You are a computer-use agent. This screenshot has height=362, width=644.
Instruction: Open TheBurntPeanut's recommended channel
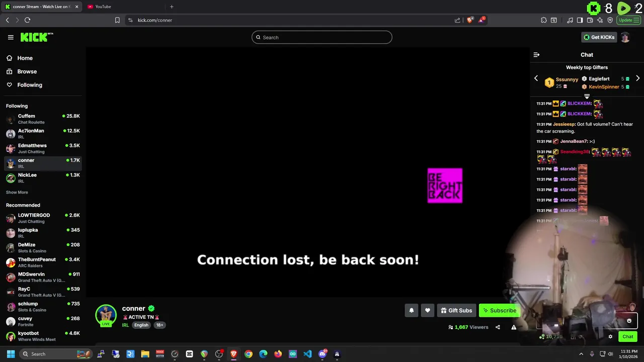[43, 262]
